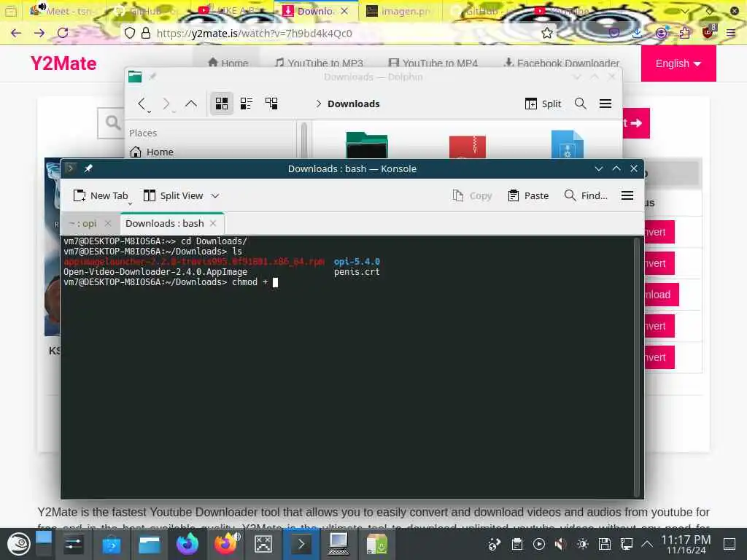Click uBlock Origin shield icon
The height and width of the screenshot is (560, 747).
708,32
